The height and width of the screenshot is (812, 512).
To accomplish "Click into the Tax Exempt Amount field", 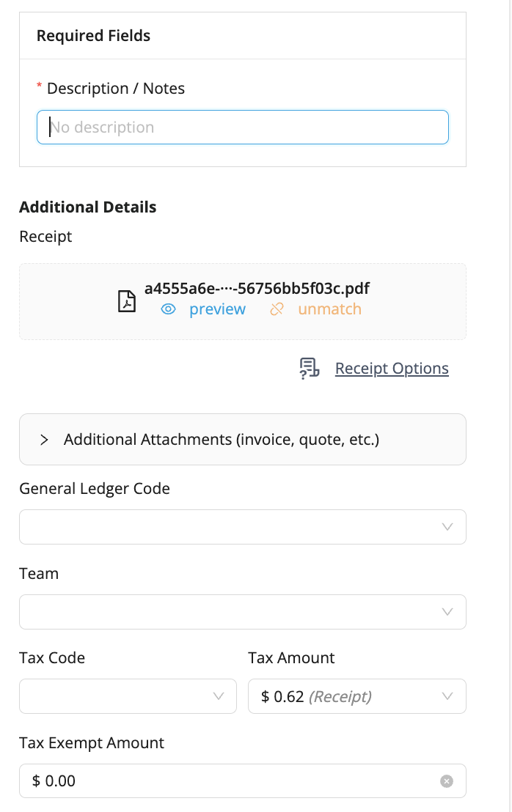I will click(227, 781).
